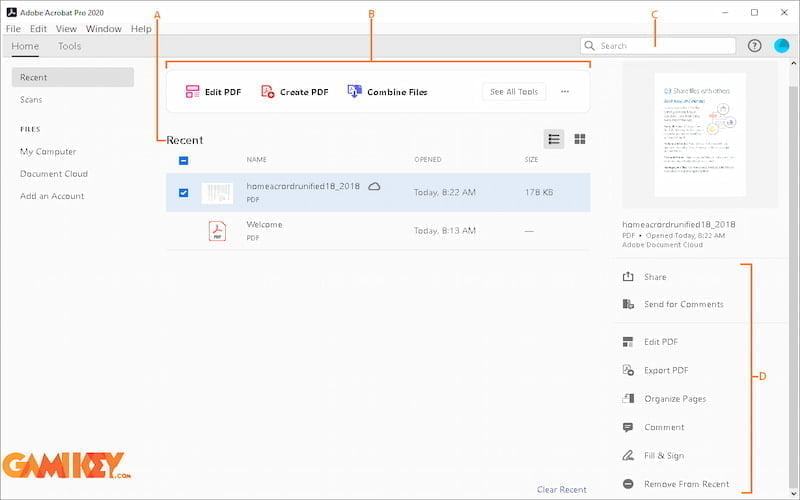Click the Welcome PDF file icon
The image size is (800, 500).
(217, 231)
